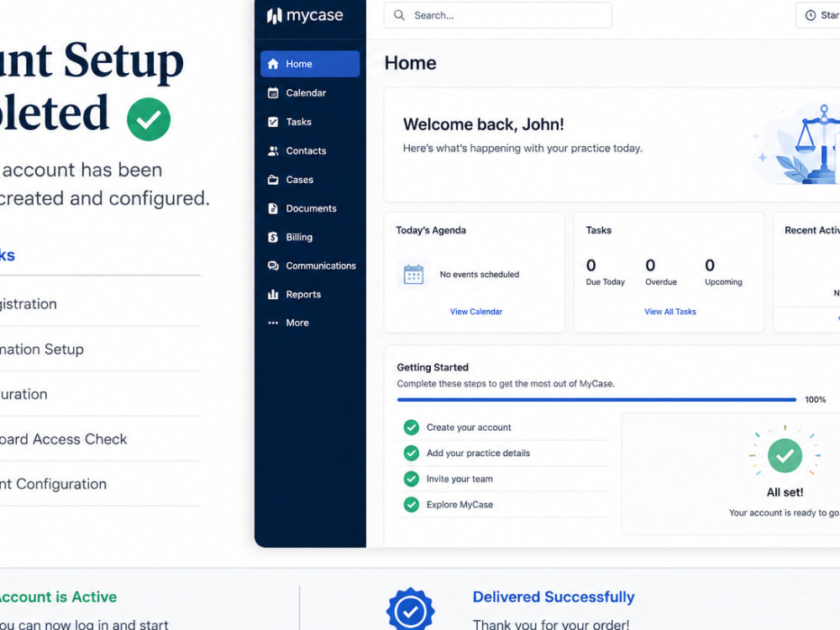Click the Getting Started progress bar
The width and height of the screenshot is (840, 630).
coord(596,400)
